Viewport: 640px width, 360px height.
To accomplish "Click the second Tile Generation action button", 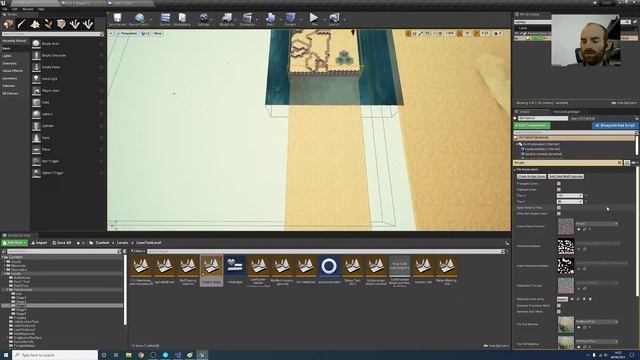I will coord(566,176).
